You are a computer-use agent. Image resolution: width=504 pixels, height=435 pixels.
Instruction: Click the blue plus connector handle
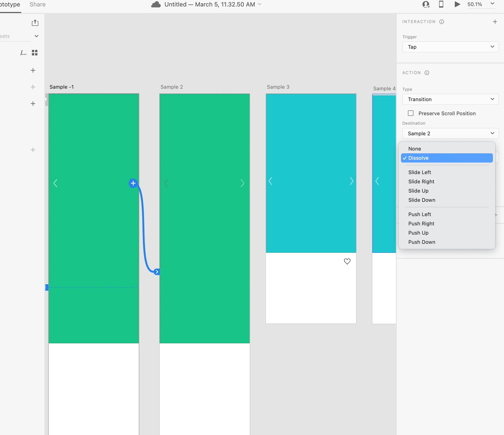coord(133,183)
